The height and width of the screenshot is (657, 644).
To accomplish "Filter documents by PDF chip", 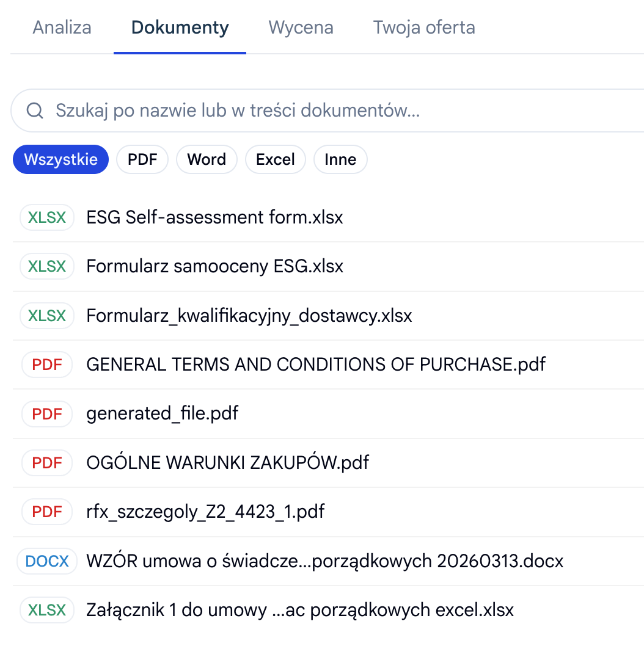I will (142, 159).
